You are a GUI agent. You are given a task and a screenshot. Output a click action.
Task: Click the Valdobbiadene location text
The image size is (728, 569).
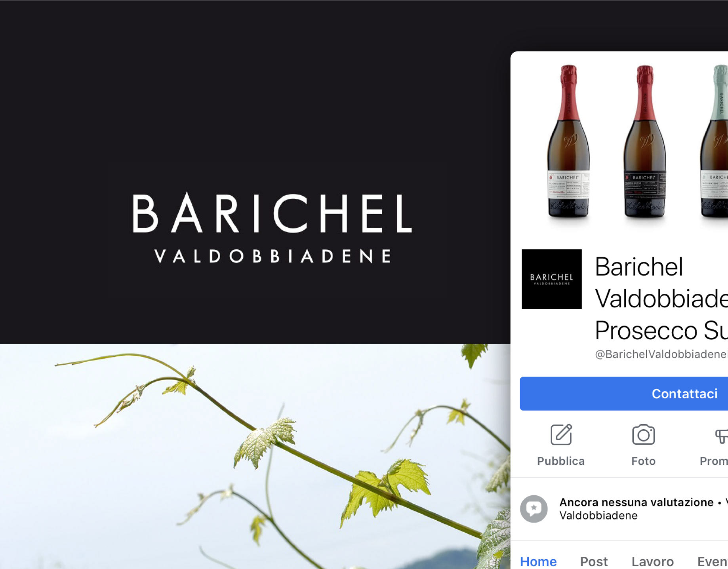click(x=598, y=516)
